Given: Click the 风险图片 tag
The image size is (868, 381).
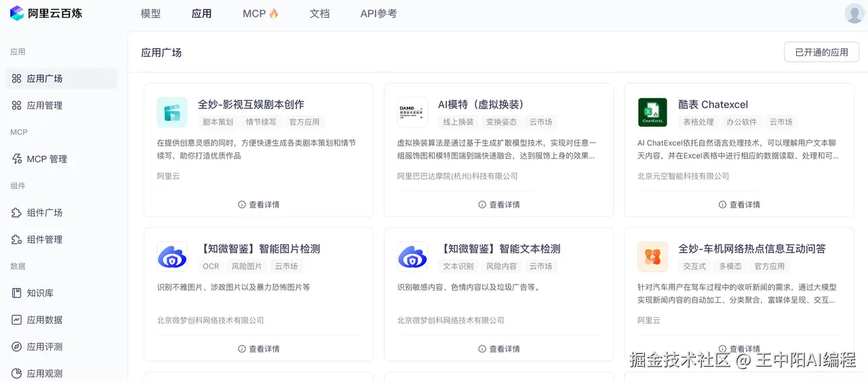Looking at the screenshot, I should (247, 266).
